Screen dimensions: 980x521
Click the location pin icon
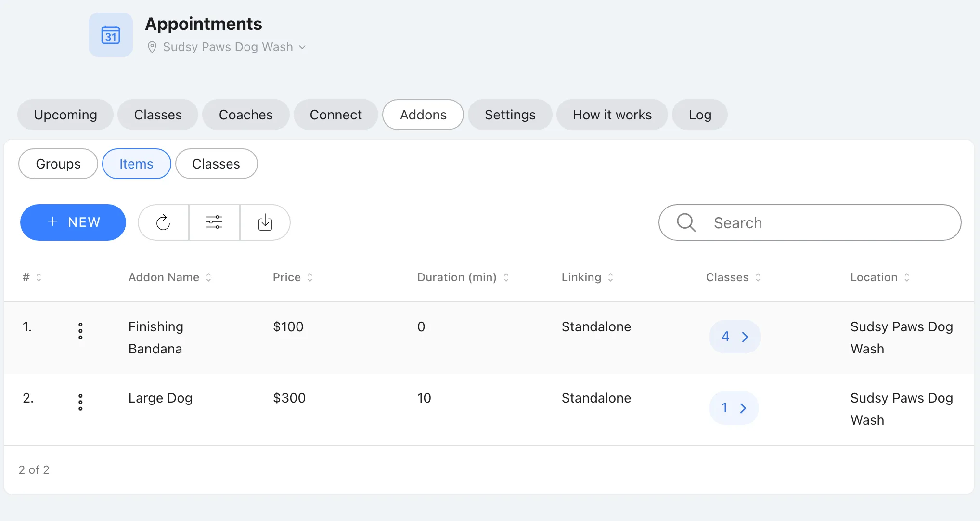(152, 47)
